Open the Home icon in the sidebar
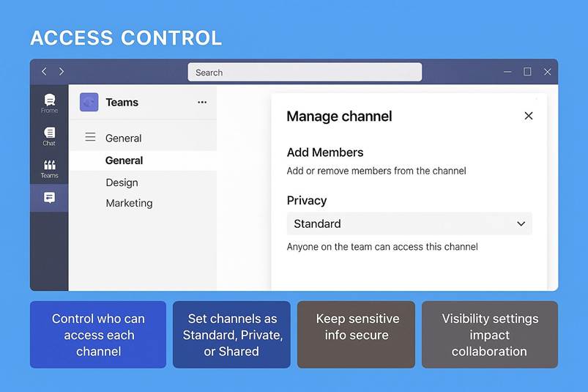The width and height of the screenshot is (588, 392). 49,102
